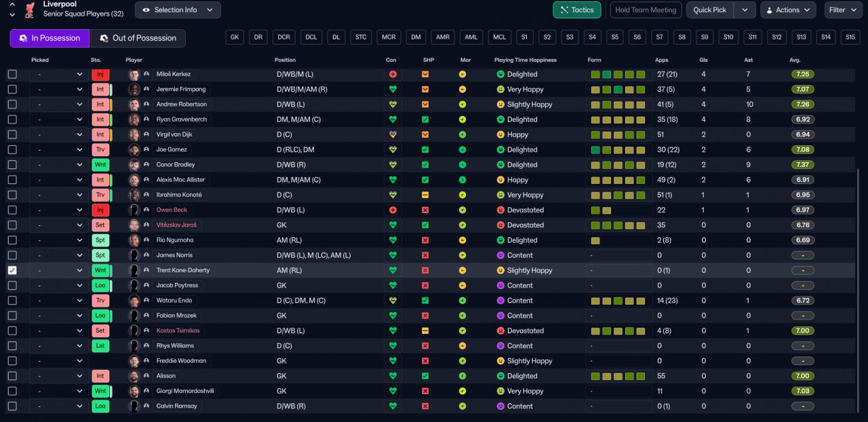Click Virgil van Dijk's condition heart icon
Screen dimensions: 868x422
[x=393, y=134]
